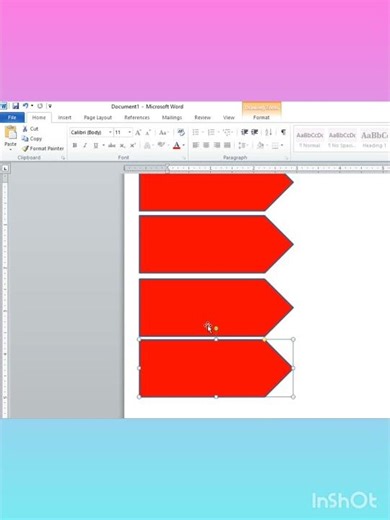This screenshot has height=520, width=390.
Task: Click the Text Highlight Color icon
Action: point(161,145)
